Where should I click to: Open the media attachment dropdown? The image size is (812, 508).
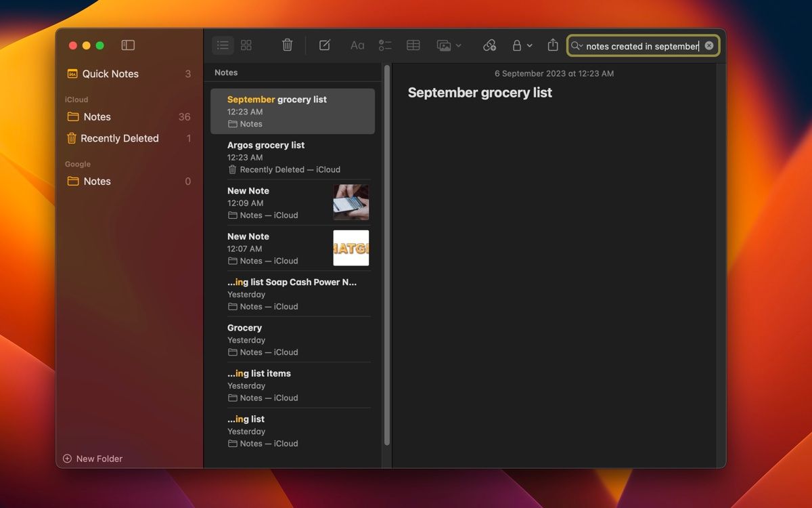pyautogui.click(x=449, y=45)
